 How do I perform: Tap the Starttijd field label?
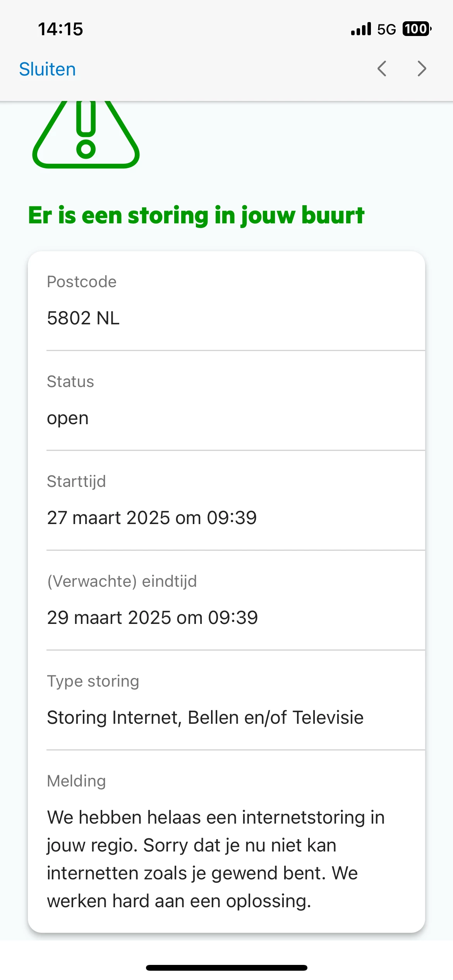pos(76,481)
